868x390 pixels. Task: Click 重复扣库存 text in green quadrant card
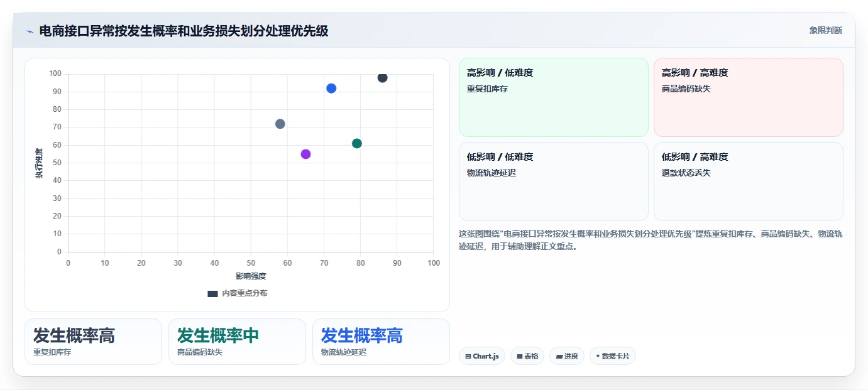487,89
